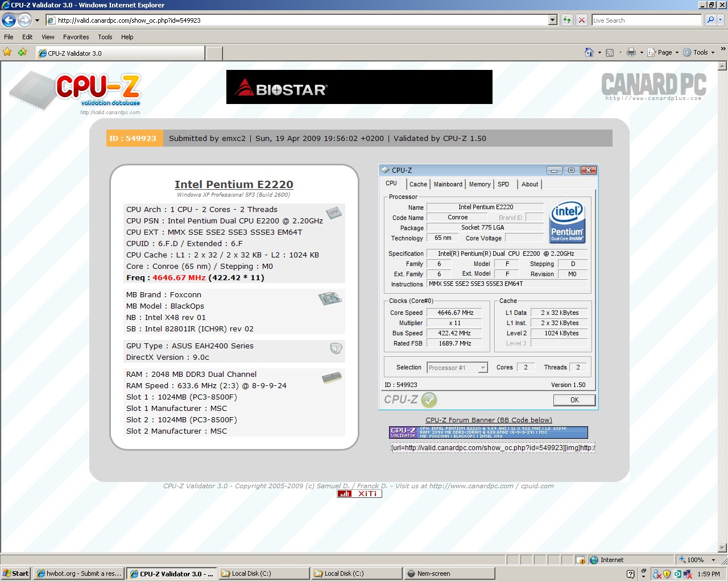This screenshot has height=582, width=728.
Task: Stop loading with the red X icon
Action: 581,20
